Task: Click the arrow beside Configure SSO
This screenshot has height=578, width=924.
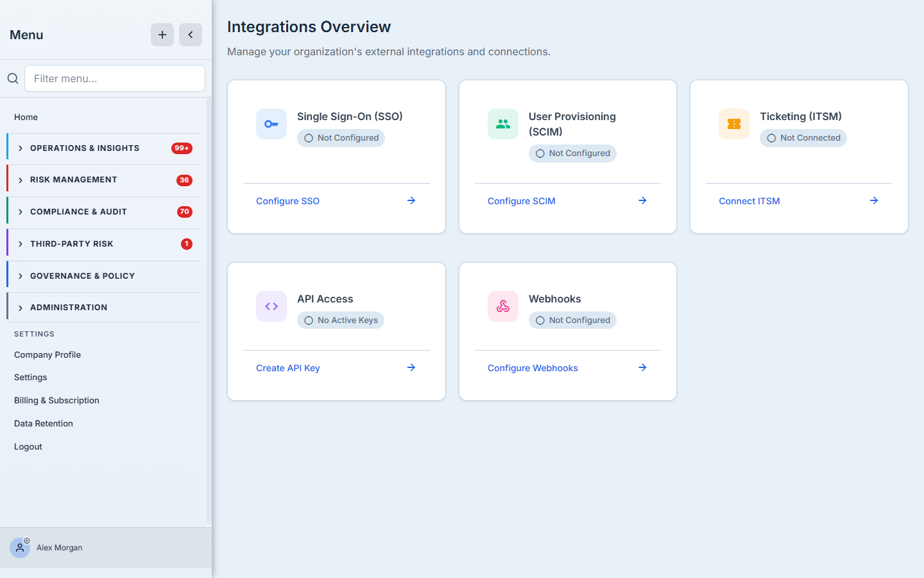Action: [411, 200]
